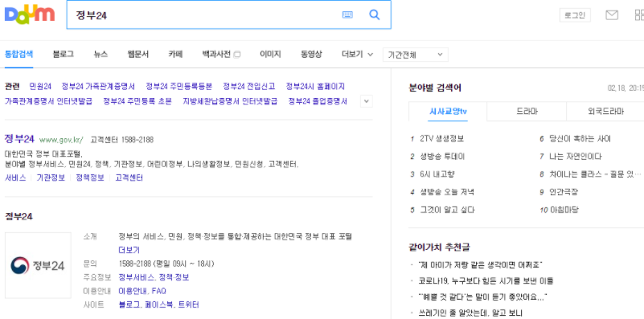This screenshot has height=319, width=644.
Task: Select the 외국드라마 keyword tab
Action: coord(605,111)
